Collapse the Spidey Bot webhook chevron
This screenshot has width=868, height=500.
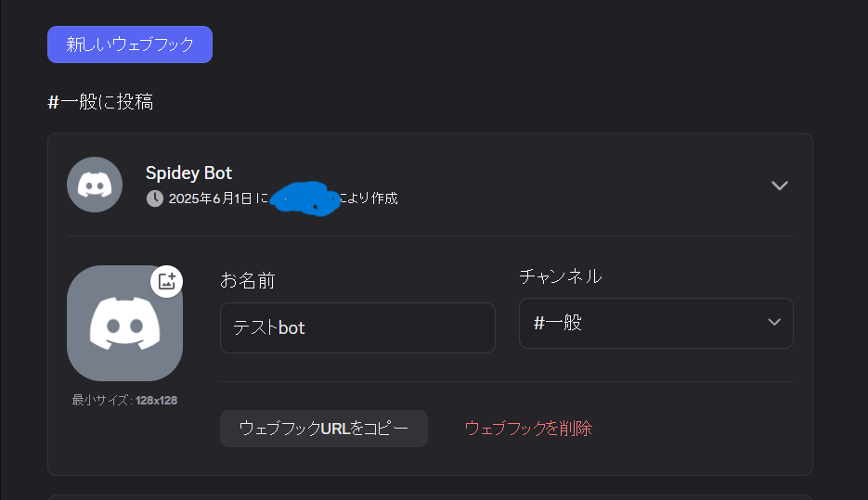click(x=780, y=186)
